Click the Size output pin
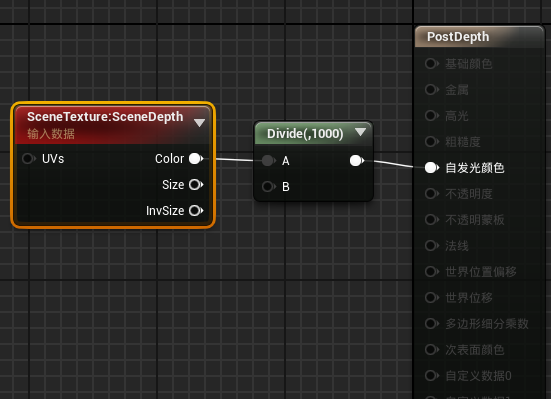The width and height of the screenshot is (551, 399). 196,185
